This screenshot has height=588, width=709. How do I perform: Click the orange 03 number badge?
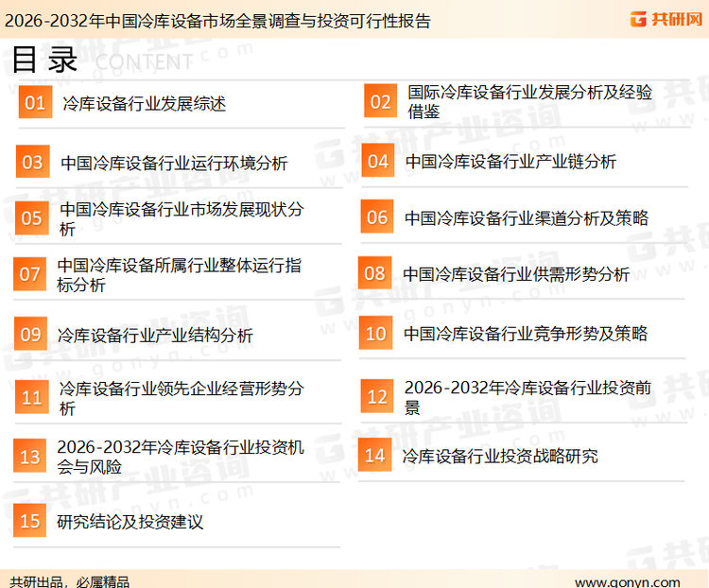tap(32, 162)
